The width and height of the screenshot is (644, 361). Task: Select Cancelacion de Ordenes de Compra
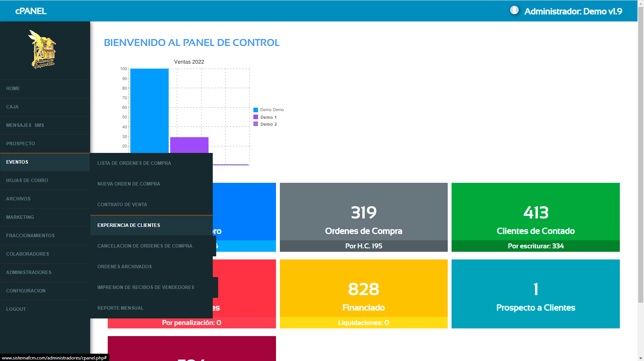pos(145,246)
